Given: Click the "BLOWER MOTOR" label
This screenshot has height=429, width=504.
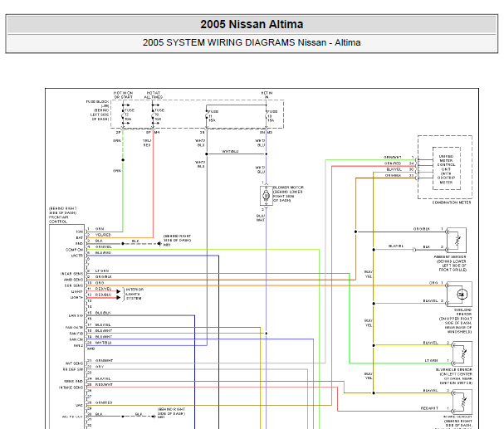Looking at the screenshot, I should 288,188.
